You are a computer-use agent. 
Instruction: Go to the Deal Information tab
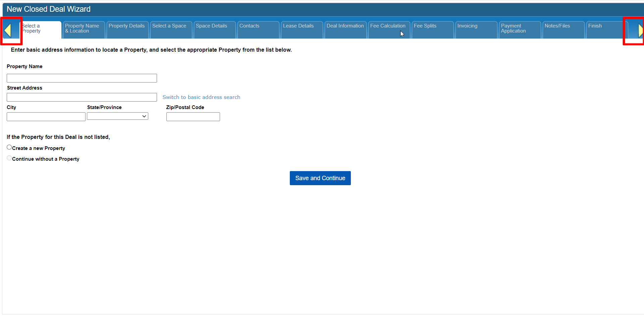(345, 29)
